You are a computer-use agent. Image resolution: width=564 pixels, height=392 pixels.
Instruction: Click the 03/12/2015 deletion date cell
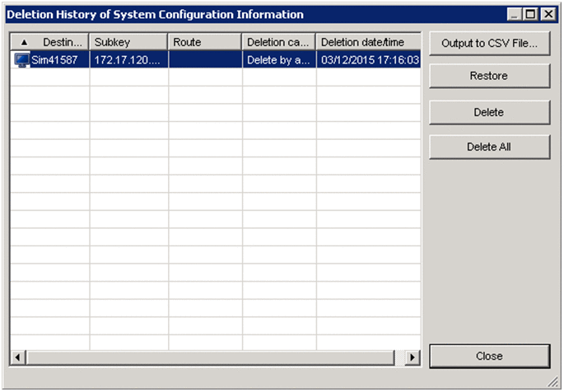(x=367, y=59)
